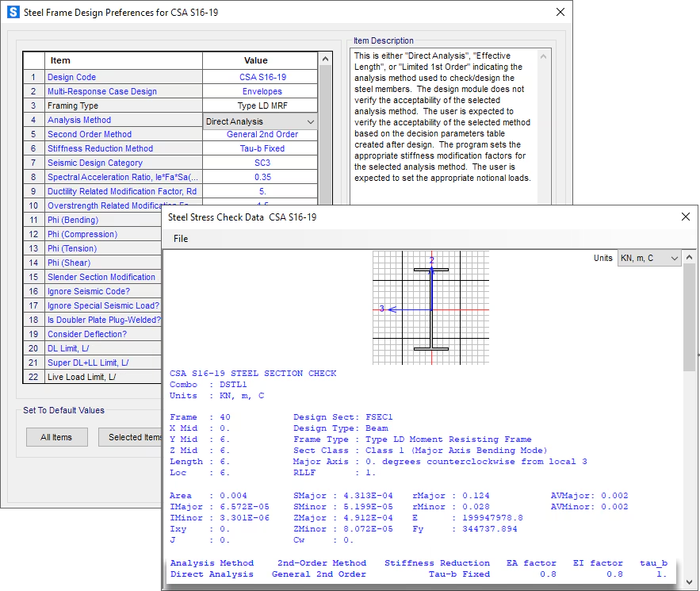Edit the Spectral Acceleration Ratio value 0.35

262,177
